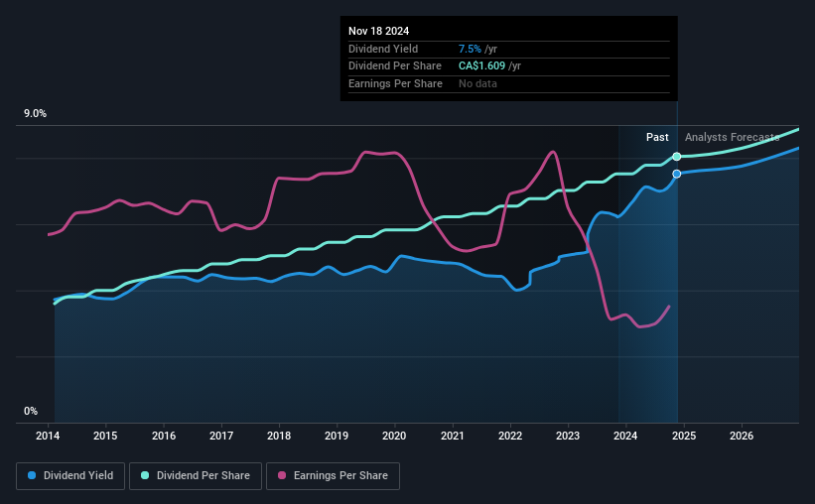Toggle the Dividend Yield legend button
815x504 pixels.
70,476
